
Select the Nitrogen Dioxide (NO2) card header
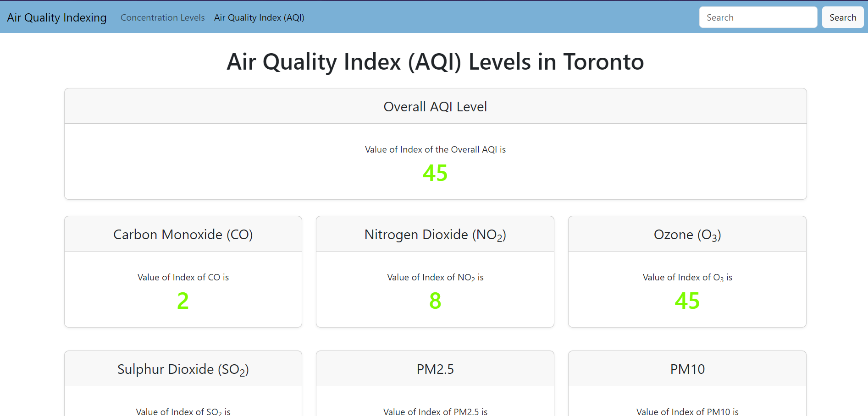coord(435,234)
